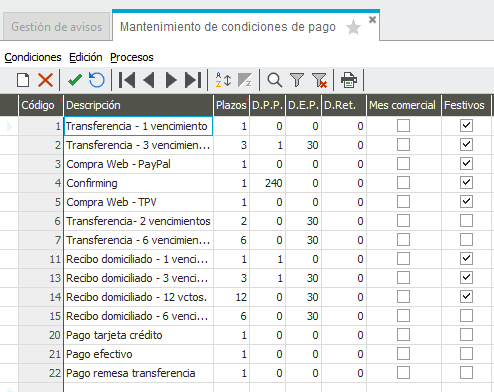
Task: Click code 22 cell
Action: 40,373
